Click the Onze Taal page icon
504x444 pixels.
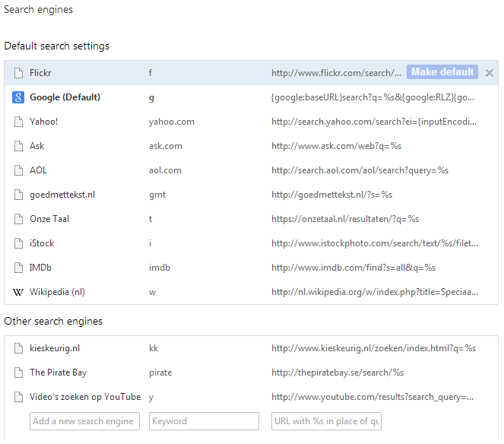point(19,219)
